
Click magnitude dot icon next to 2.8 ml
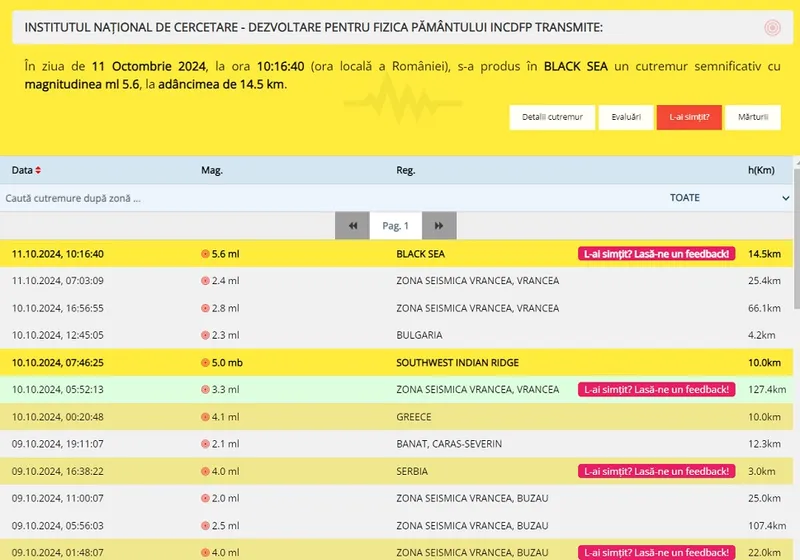[205, 308]
